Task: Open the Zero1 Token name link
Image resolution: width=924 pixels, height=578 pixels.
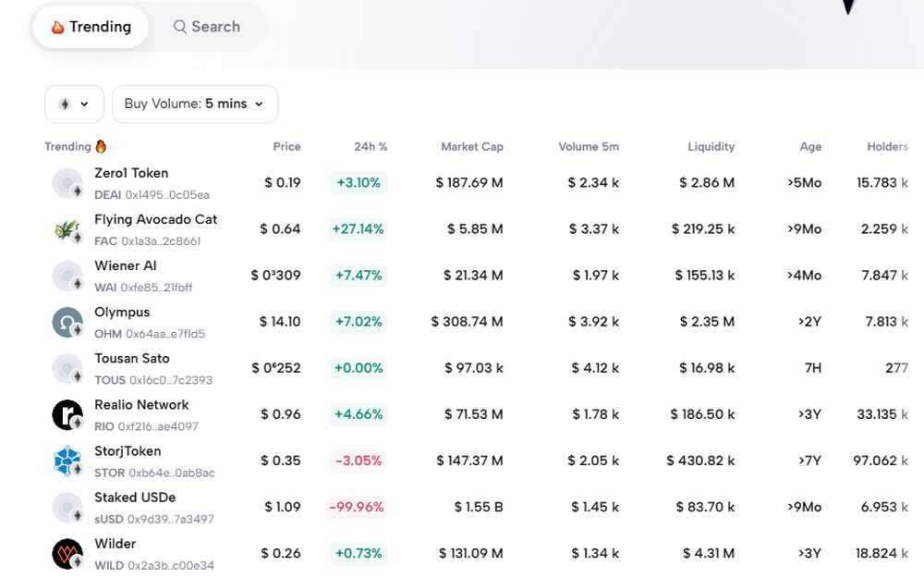Action: click(131, 174)
